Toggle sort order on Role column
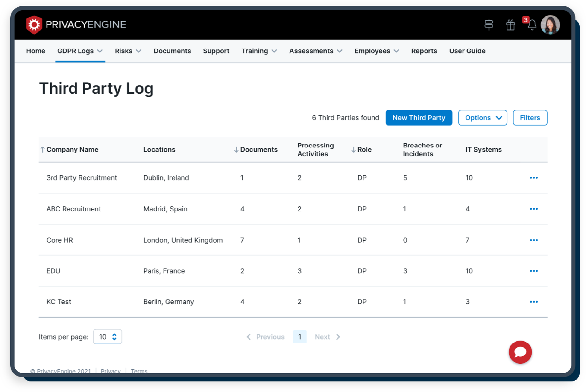This screenshot has height=392, width=586. pyautogui.click(x=353, y=149)
